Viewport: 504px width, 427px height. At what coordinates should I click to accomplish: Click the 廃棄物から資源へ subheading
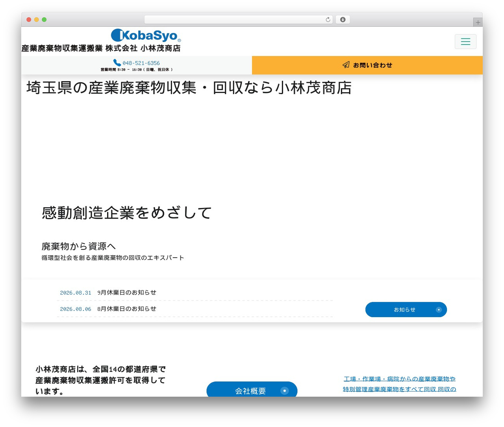[79, 246]
